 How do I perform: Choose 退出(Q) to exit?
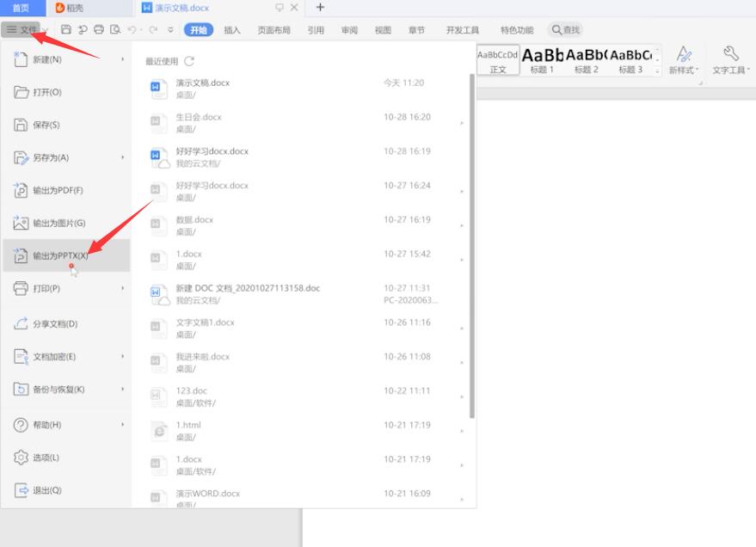[66, 490]
